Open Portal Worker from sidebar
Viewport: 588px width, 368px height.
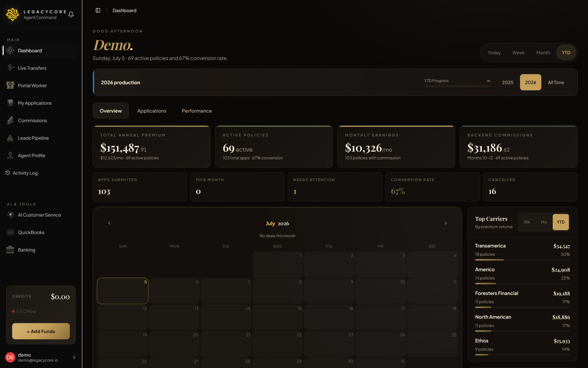click(x=41, y=86)
